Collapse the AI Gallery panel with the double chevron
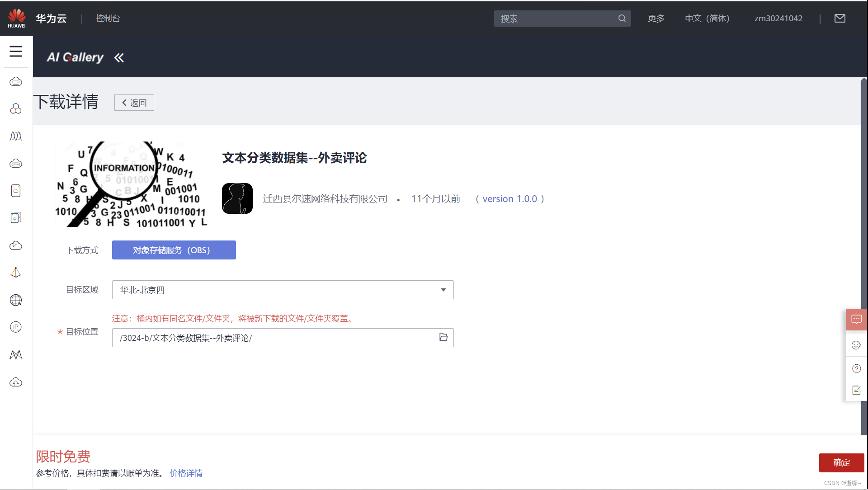Viewport: 868px width, 490px height. (119, 58)
